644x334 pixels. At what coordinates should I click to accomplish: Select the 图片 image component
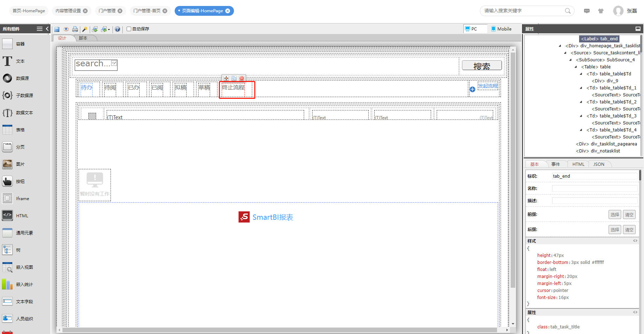tap(14, 164)
